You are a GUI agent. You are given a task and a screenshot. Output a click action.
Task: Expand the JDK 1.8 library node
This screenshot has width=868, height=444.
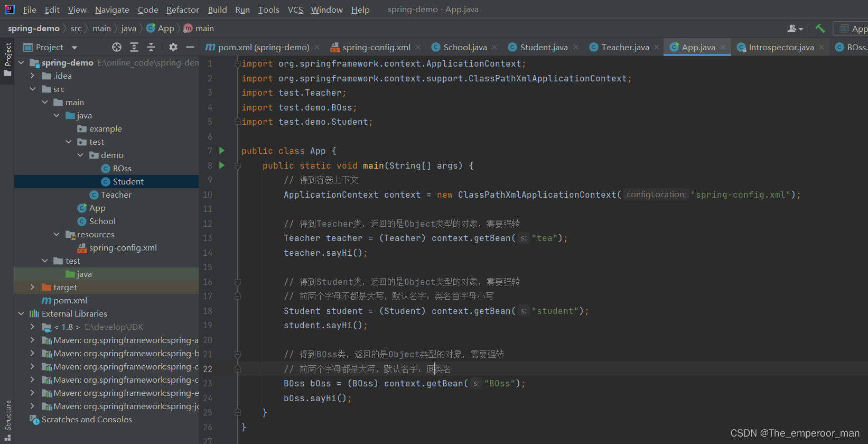[33, 327]
